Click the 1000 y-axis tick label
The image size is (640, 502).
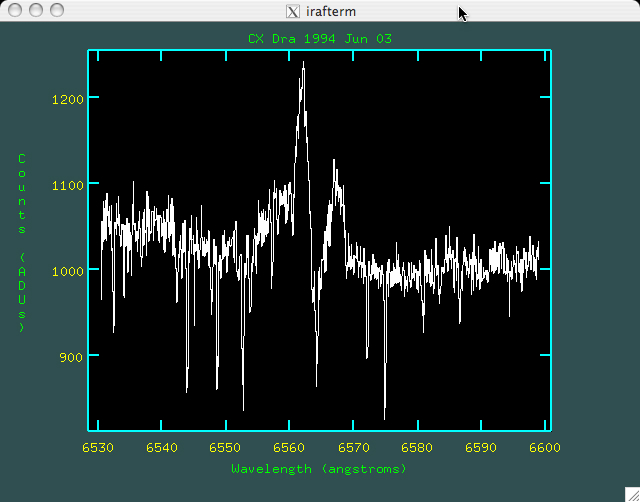coord(68,271)
